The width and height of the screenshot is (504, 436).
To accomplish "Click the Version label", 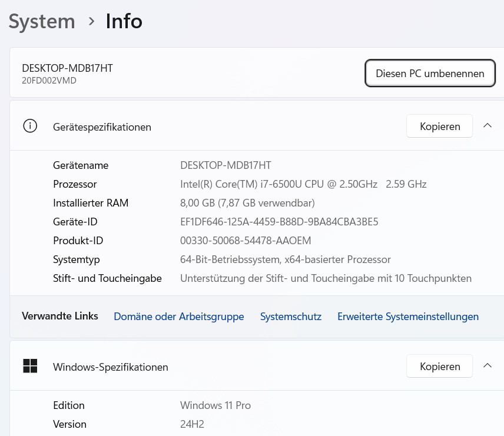I will [x=69, y=424].
